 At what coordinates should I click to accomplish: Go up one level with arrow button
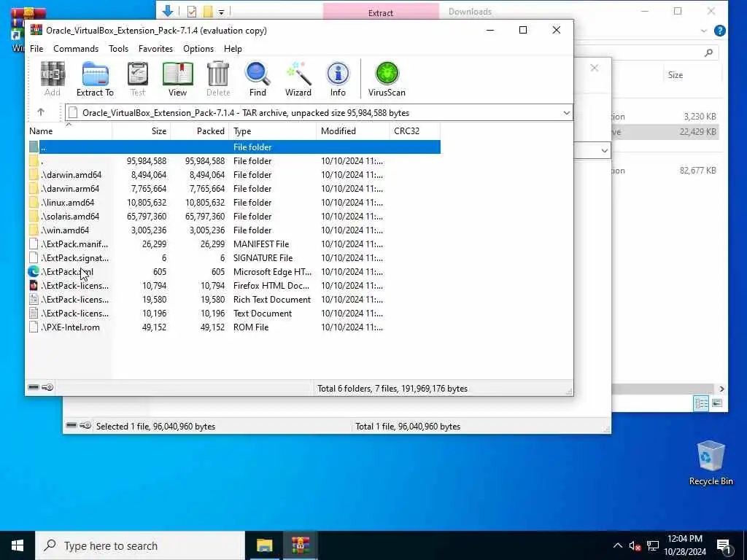pos(41,112)
